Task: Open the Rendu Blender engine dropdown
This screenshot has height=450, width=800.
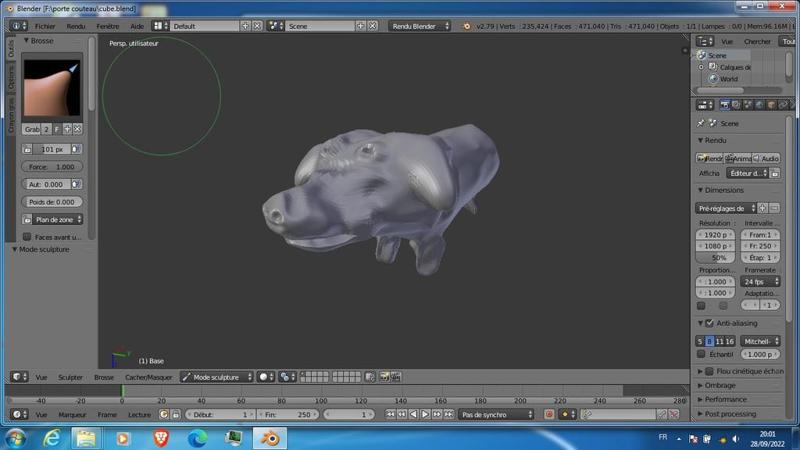Action: [x=419, y=26]
